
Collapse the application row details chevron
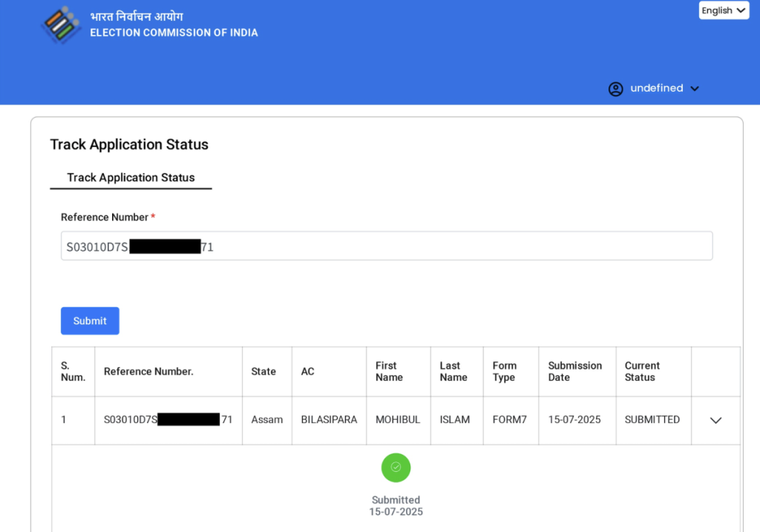pos(715,420)
